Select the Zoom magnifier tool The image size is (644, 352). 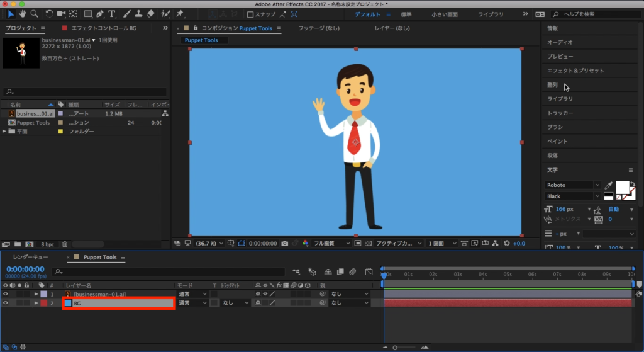(35, 14)
